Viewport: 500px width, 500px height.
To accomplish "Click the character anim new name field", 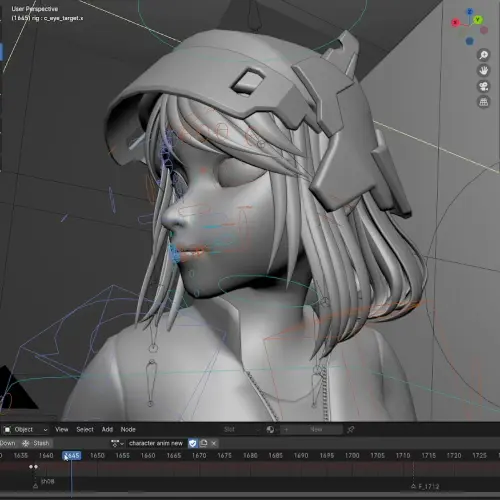I will pyautogui.click(x=156, y=443).
